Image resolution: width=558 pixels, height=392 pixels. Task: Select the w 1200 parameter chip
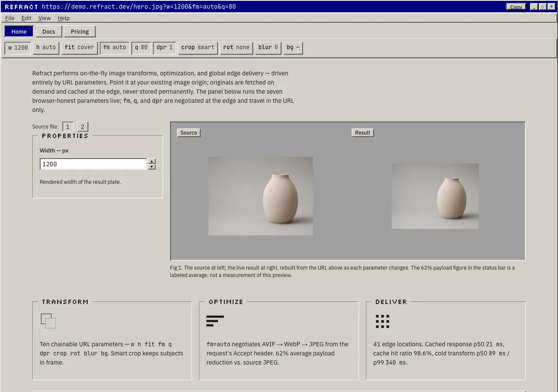pyautogui.click(x=18, y=47)
